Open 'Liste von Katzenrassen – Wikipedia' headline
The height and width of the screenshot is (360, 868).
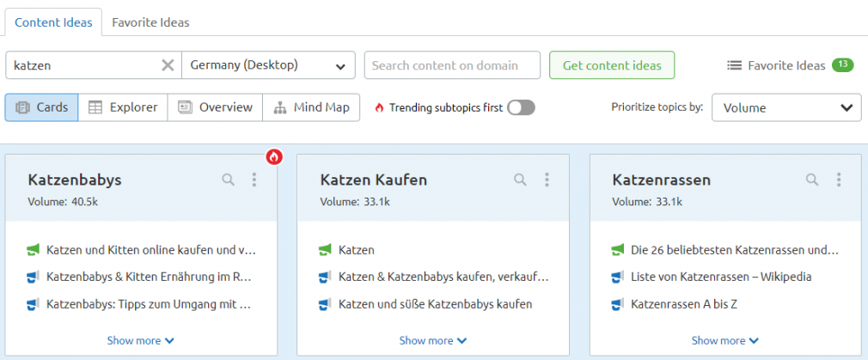(721, 276)
